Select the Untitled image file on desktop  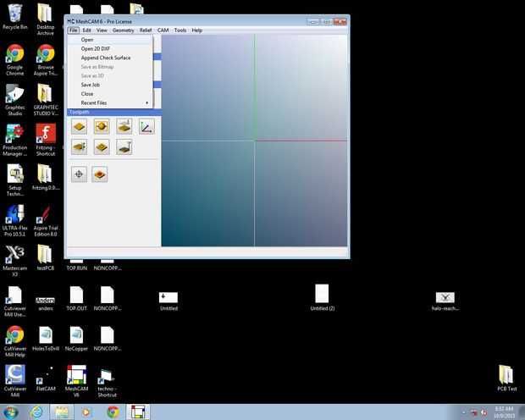(169, 301)
